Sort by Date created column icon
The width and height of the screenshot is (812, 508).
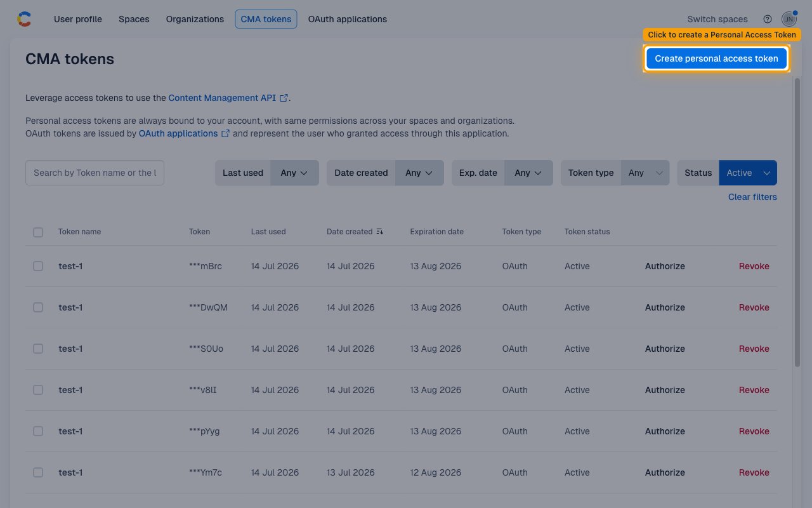[x=379, y=232]
